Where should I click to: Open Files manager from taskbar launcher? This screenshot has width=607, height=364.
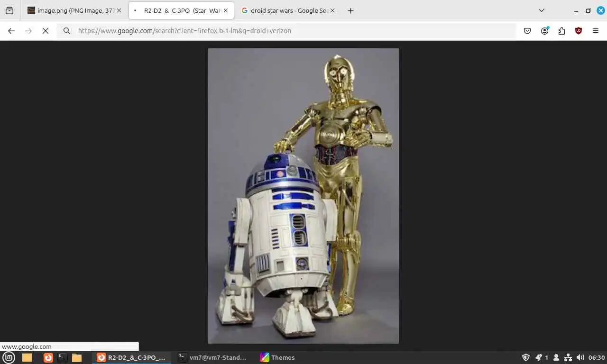point(77,357)
